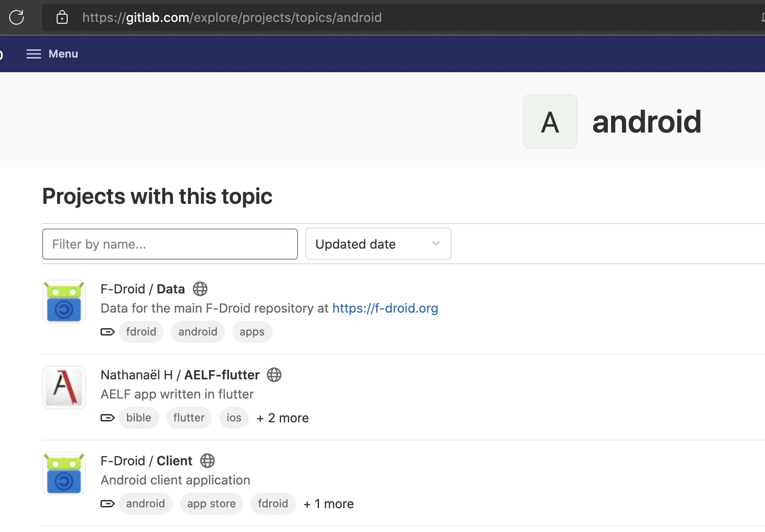Click topic tag icon under F-Droid Data
This screenshot has height=532, width=765.
point(107,332)
